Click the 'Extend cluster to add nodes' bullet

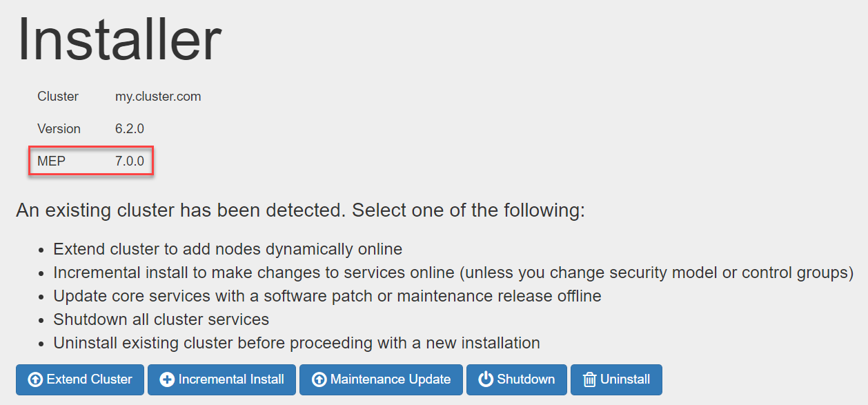click(228, 248)
